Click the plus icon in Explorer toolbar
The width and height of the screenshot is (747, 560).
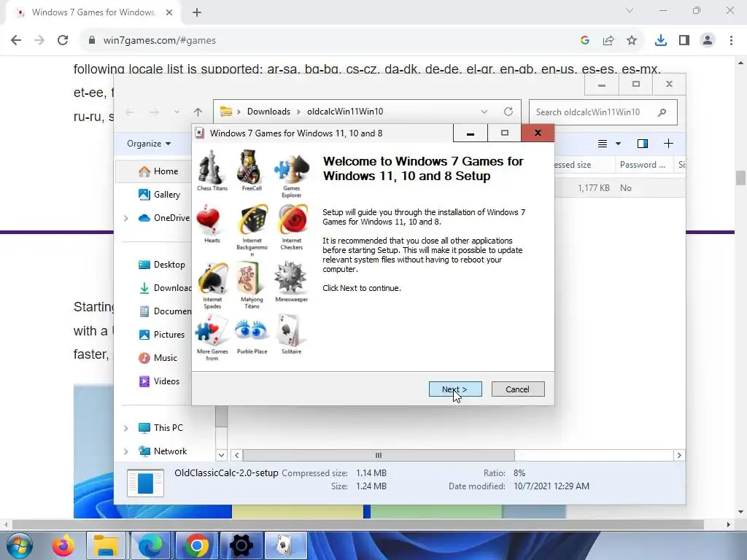point(668,144)
